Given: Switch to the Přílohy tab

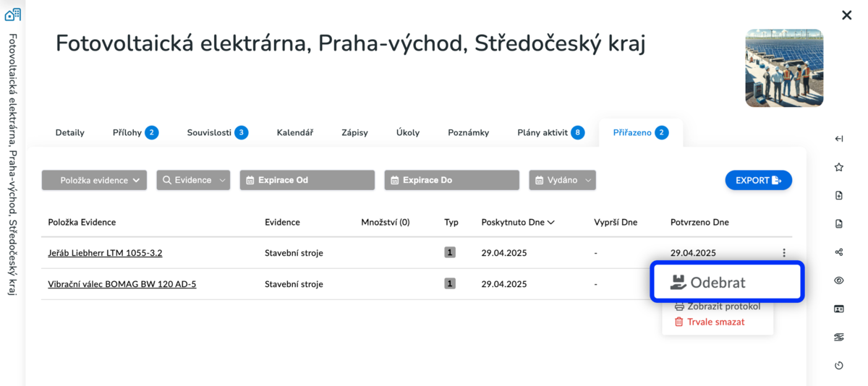Looking at the screenshot, I should (x=135, y=132).
